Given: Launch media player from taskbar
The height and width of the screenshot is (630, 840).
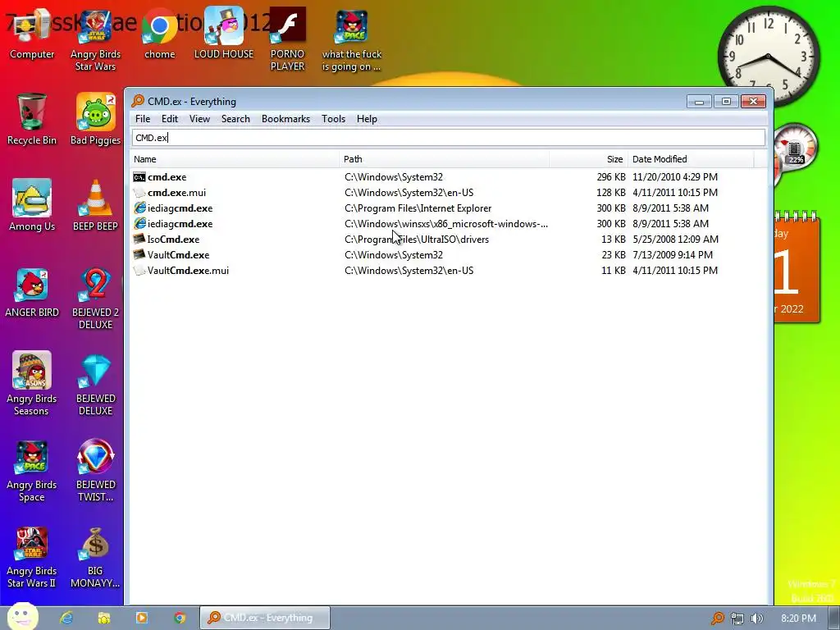Looking at the screenshot, I should pos(142,618).
